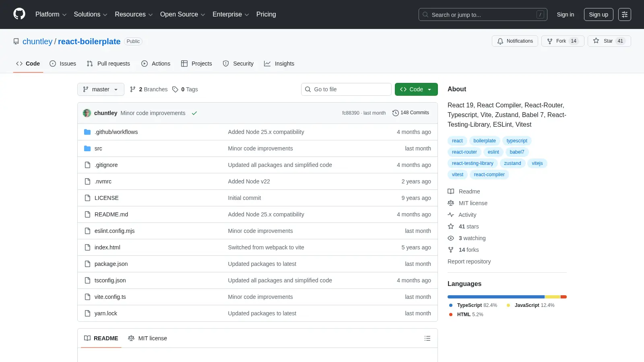The height and width of the screenshot is (362, 644).
Task: Click the star icon beside 41 stars
Action: pyautogui.click(x=451, y=226)
